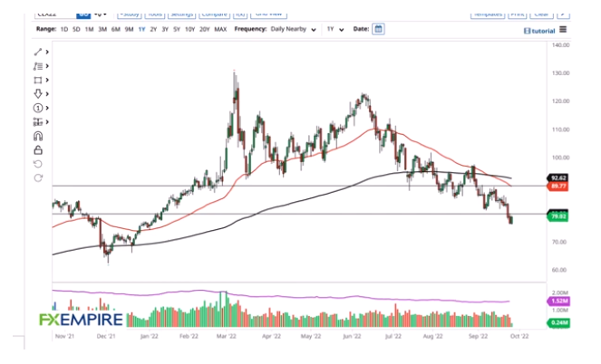Click the 60.00 price axis value
The width and height of the screenshot is (601, 364).
point(559,270)
